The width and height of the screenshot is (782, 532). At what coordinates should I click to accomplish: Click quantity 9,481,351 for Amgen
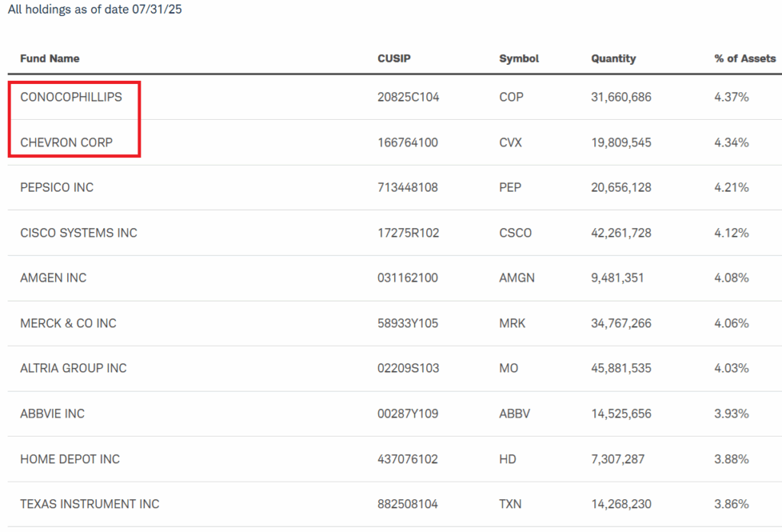click(x=617, y=278)
